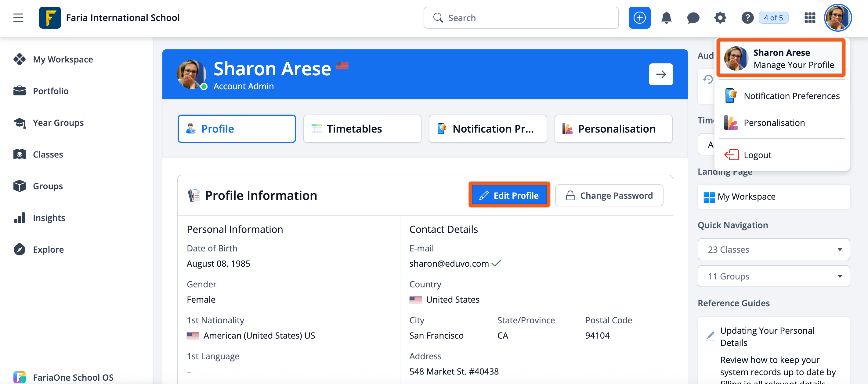Open Updating Your Personal Details guide
Viewport: 868px width, 384px height.
point(767,336)
